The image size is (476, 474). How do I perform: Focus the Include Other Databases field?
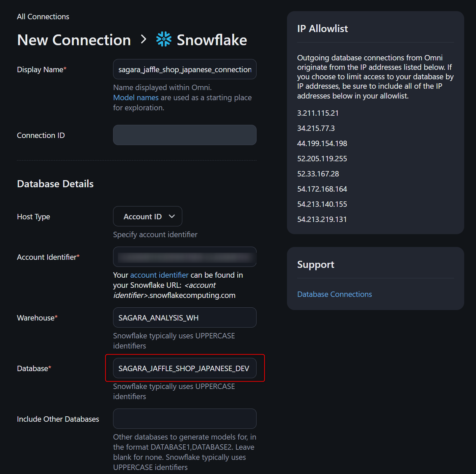pos(185,419)
